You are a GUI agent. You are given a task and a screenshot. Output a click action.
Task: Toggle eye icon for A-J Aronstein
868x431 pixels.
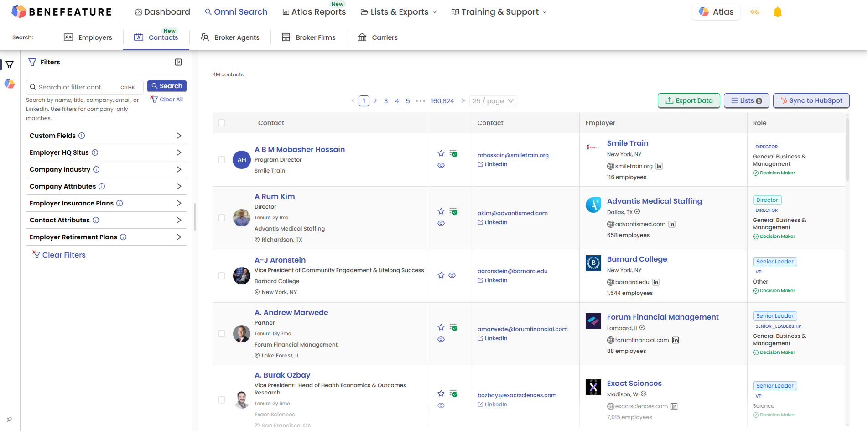452,275
